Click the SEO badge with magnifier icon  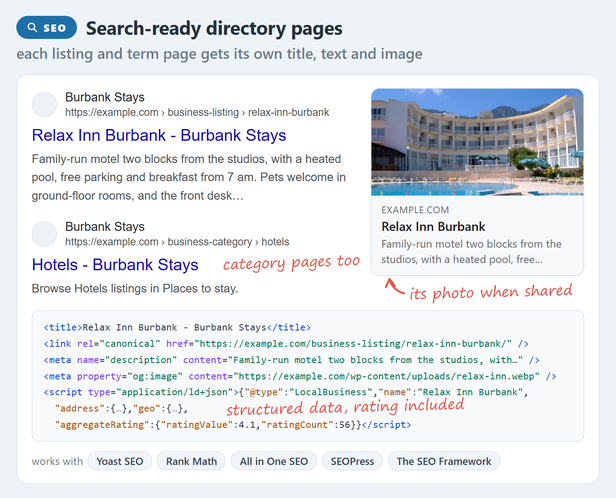(x=46, y=27)
